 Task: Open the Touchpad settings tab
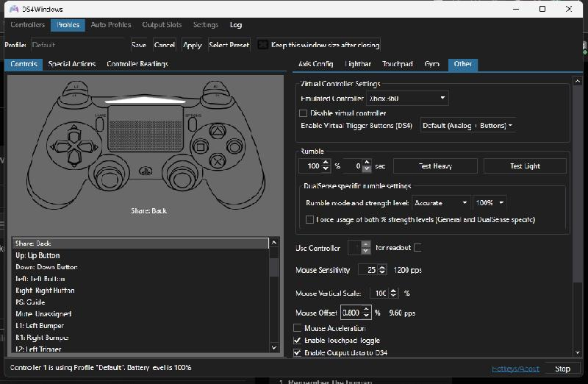[x=397, y=64]
